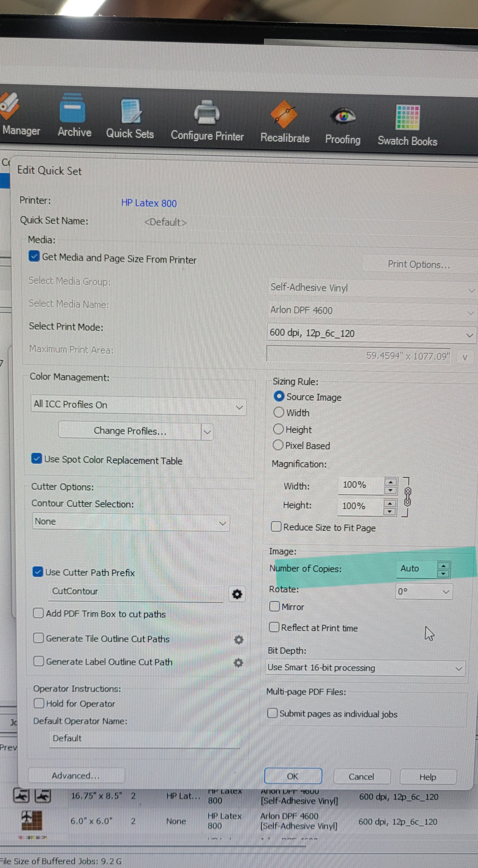The width and height of the screenshot is (478, 868).
Task: Enable Generate Label Outline Cut Path
Action: click(38, 661)
